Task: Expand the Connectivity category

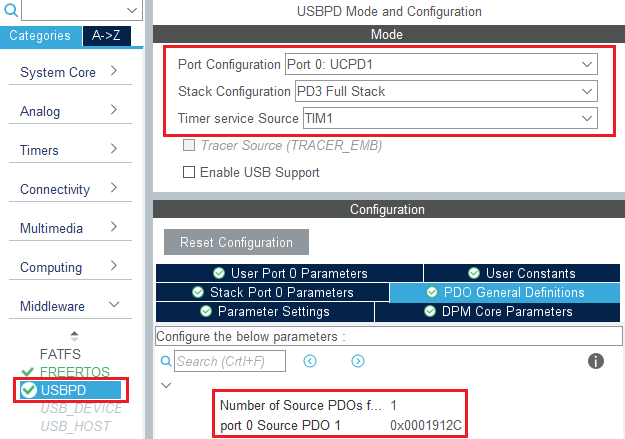Action: (70, 189)
